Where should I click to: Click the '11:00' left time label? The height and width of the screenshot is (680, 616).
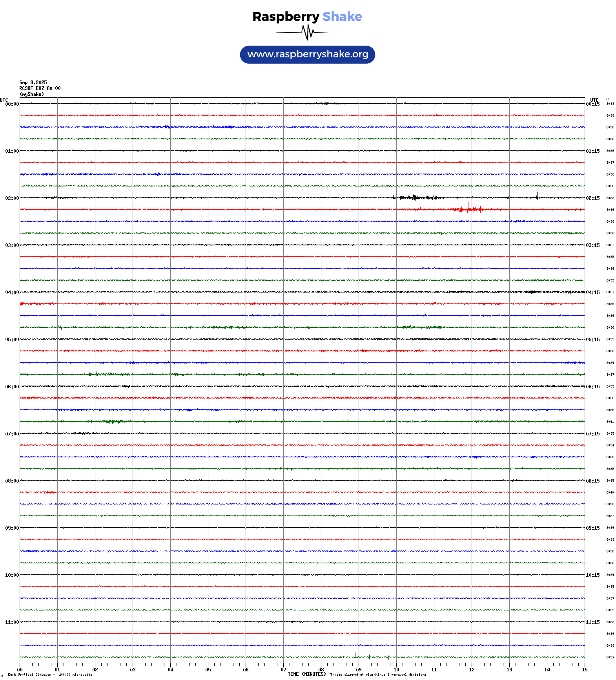pyautogui.click(x=12, y=622)
